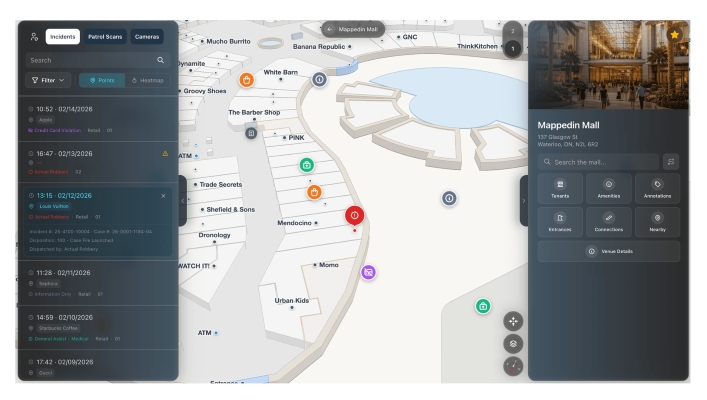Viewport: 707px width, 400px height.
Task: Open the Entrances category
Action: (560, 222)
